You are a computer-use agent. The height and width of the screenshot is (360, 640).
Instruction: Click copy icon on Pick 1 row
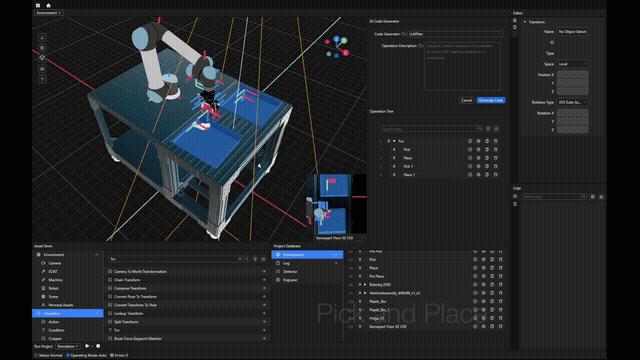tap(487, 166)
